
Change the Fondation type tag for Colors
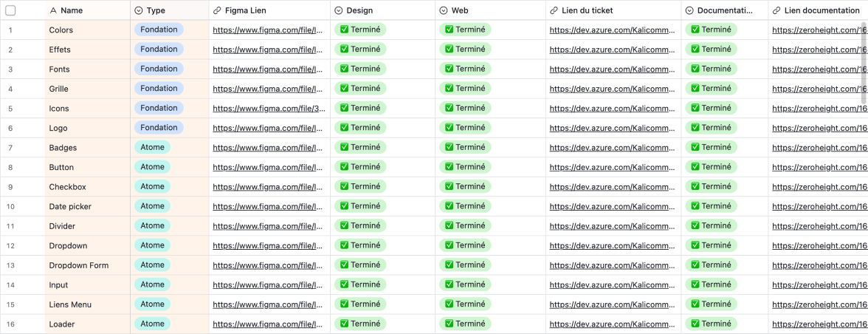(x=159, y=30)
